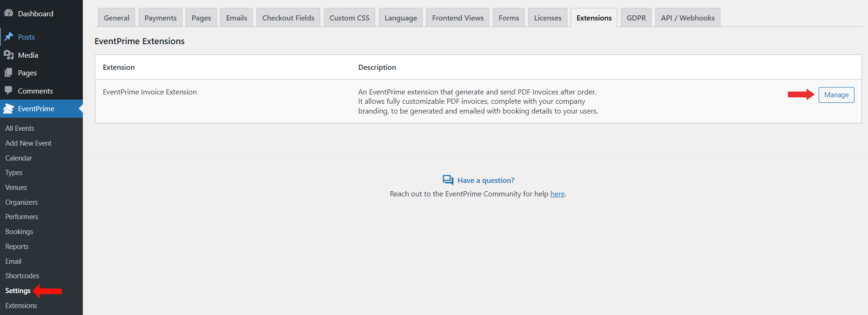Click the EventPrime menu icon
Viewport: 868px width, 315px height.
click(8, 108)
